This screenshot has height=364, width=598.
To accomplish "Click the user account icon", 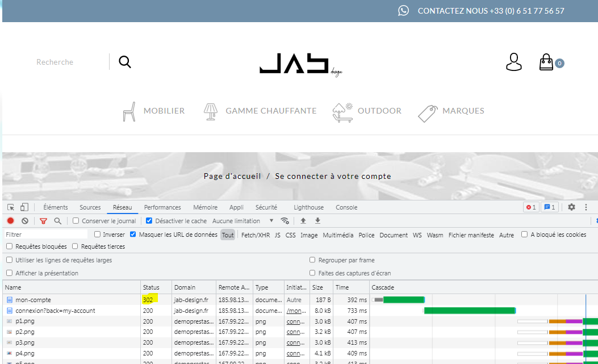I will click(514, 62).
